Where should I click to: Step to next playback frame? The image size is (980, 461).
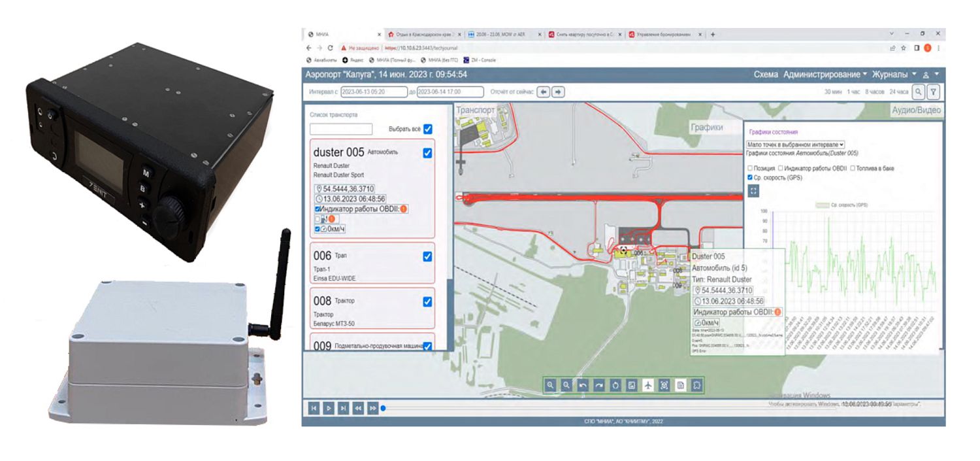coord(344,408)
